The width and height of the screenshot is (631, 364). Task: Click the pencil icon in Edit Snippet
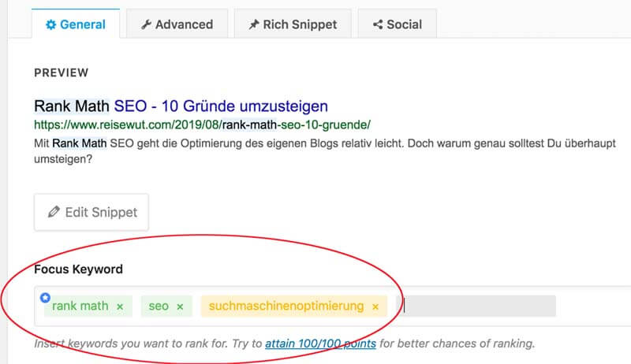(x=54, y=212)
